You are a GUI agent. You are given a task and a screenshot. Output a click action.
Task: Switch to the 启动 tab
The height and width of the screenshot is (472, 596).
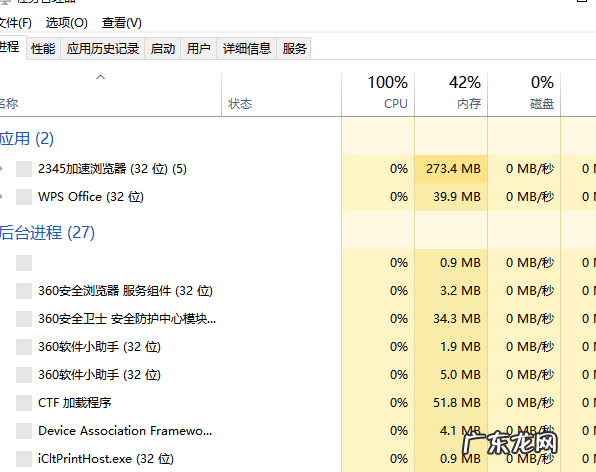(163, 49)
